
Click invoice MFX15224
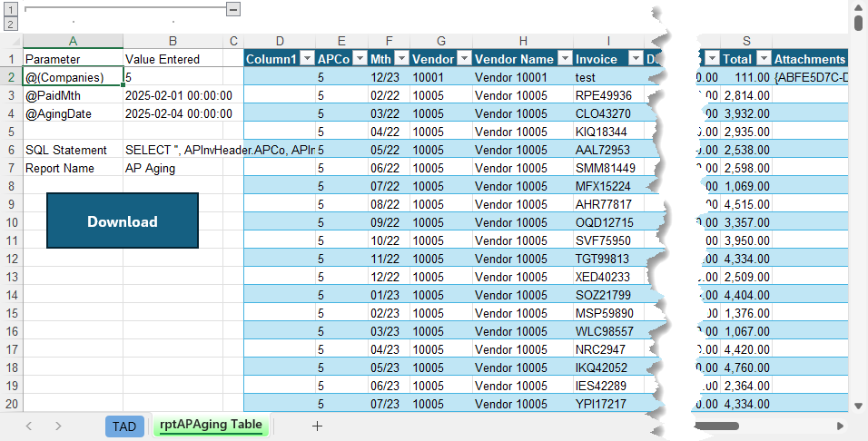(x=609, y=186)
